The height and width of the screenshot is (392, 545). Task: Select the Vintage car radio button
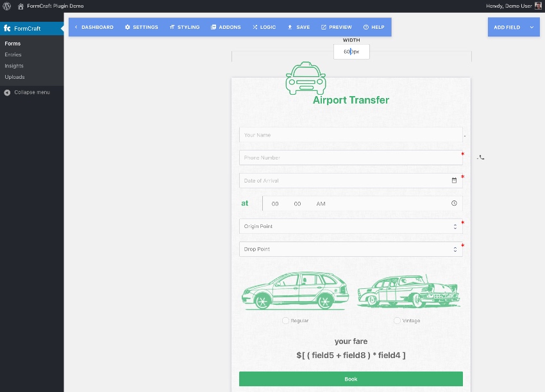(396, 320)
